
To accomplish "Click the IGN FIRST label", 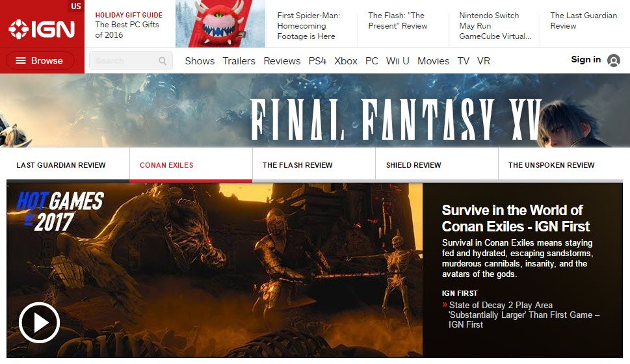I will [x=460, y=293].
